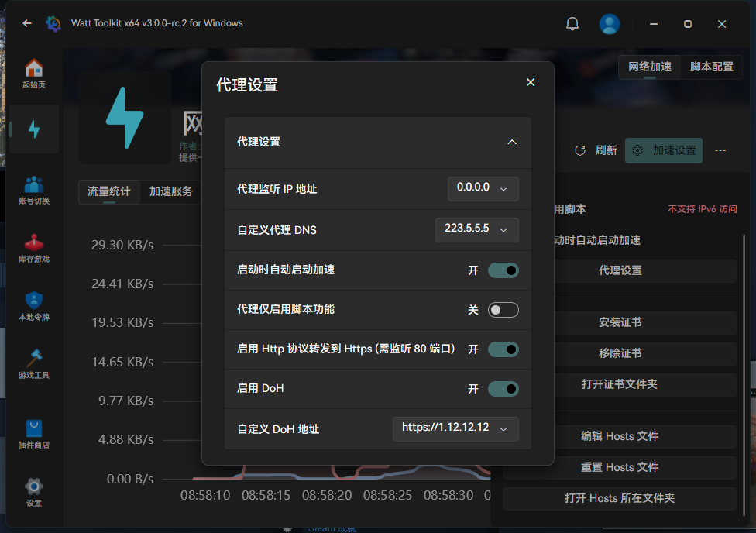Open 插件商店 in the sidebar

34,434
